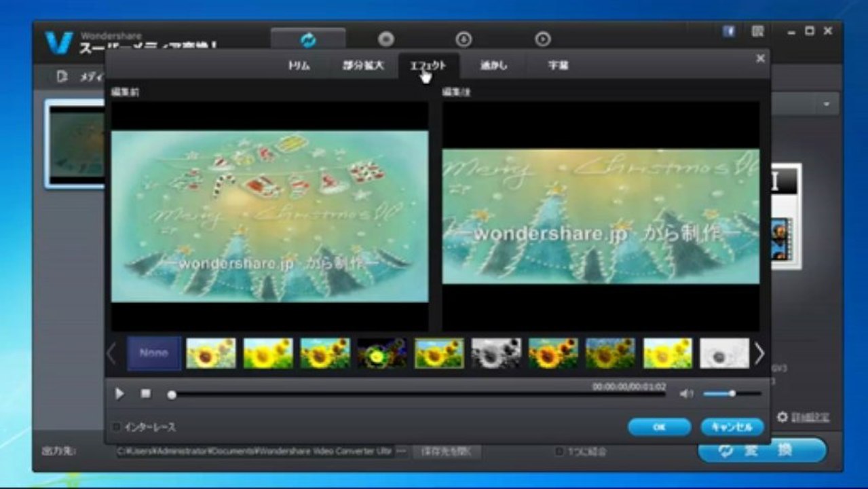The height and width of the screenshot is (489, 868).
Task: Click the register icon beside Facebook icon
Action: [x=757, y=31]
